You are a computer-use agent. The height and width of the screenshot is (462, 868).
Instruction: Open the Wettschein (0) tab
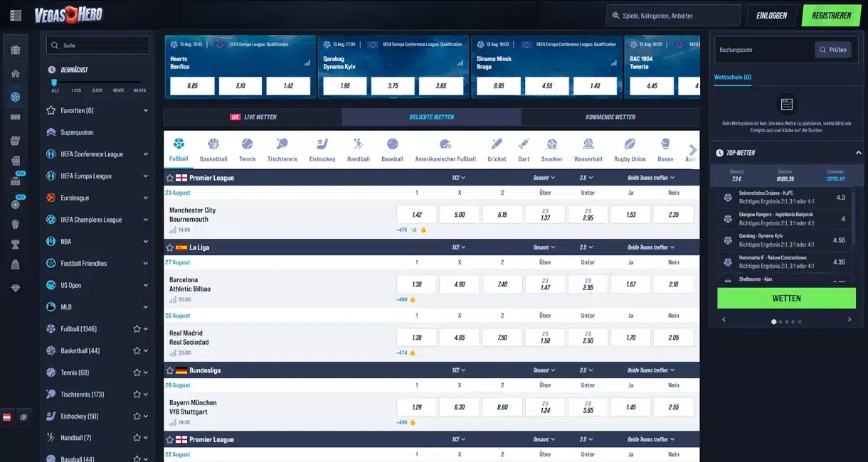pos(733,77)
